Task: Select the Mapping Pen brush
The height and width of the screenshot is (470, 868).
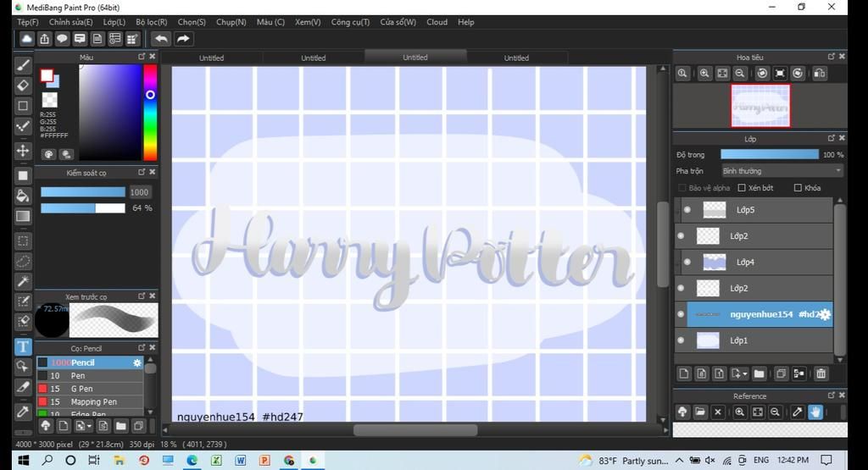Action: point(90,402)
